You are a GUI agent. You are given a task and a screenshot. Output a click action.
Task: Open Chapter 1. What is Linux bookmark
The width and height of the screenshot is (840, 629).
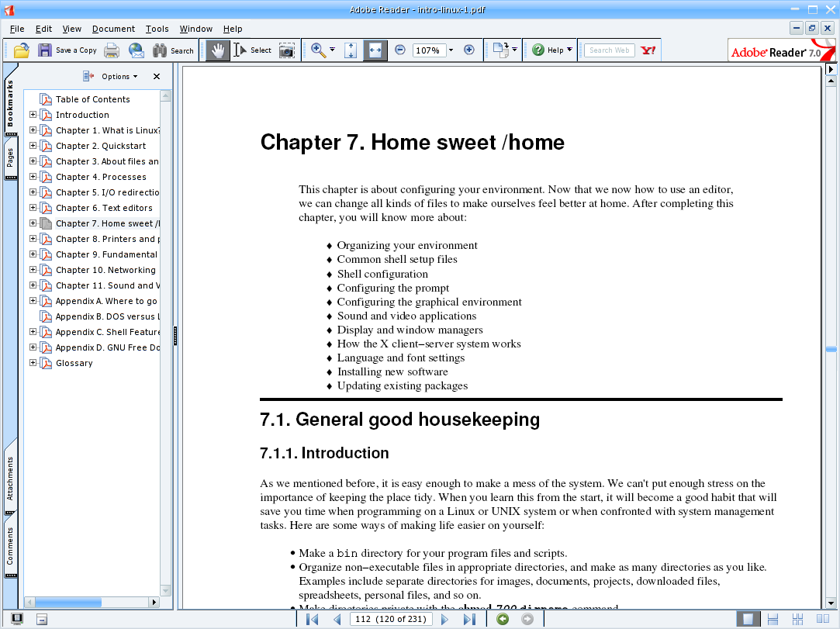point(108,130)
